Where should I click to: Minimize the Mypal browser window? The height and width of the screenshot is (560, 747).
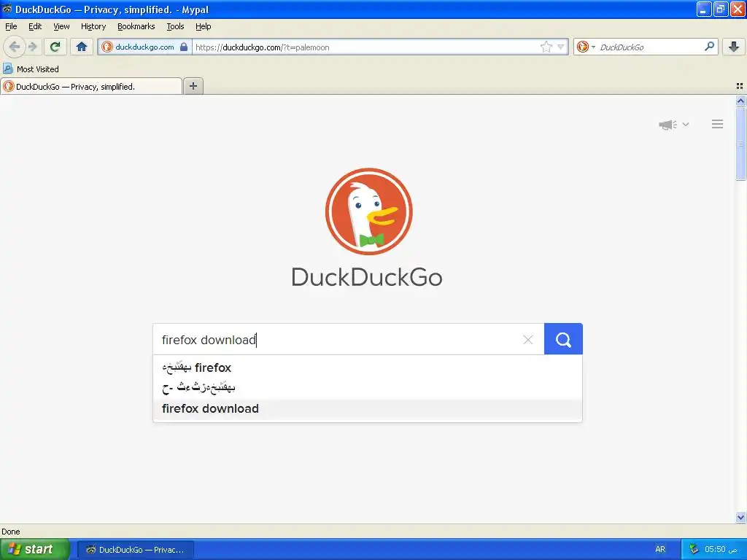(704, 9)
